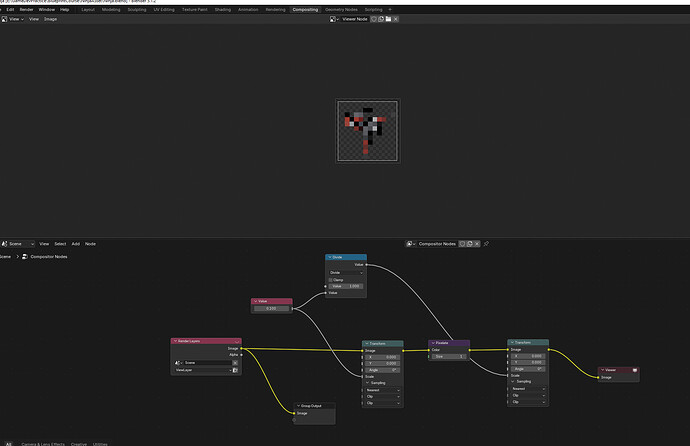This screenshot has height=446, width=690.
Task: Enable the Clamp checkbox in Divide node
Action: point(330,280)
